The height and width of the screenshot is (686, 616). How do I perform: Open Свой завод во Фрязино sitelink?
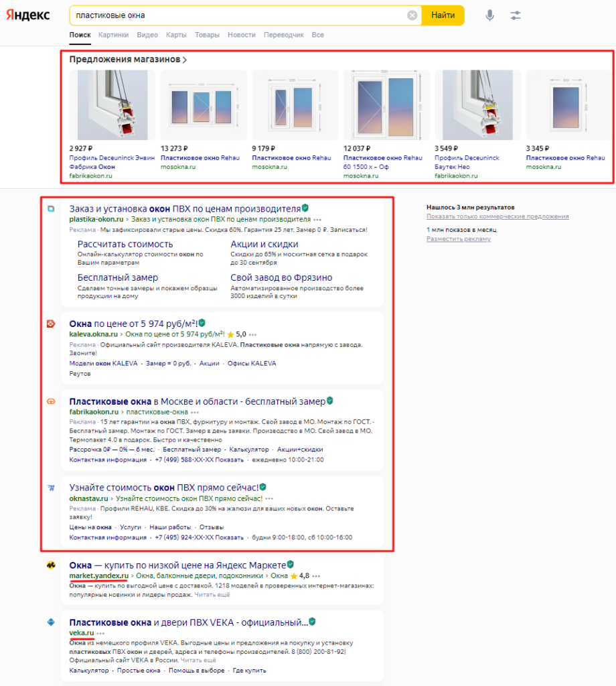281,277
